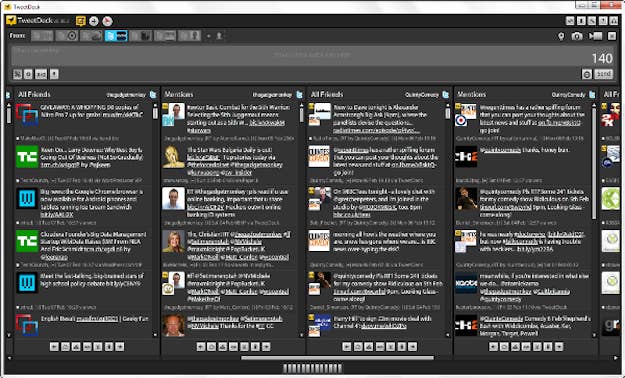Image resolution: width=625 pixels, height=378 pixels.
Task: Click the red round icon beside TweetDeck logo
Action: tap(107, 21)
